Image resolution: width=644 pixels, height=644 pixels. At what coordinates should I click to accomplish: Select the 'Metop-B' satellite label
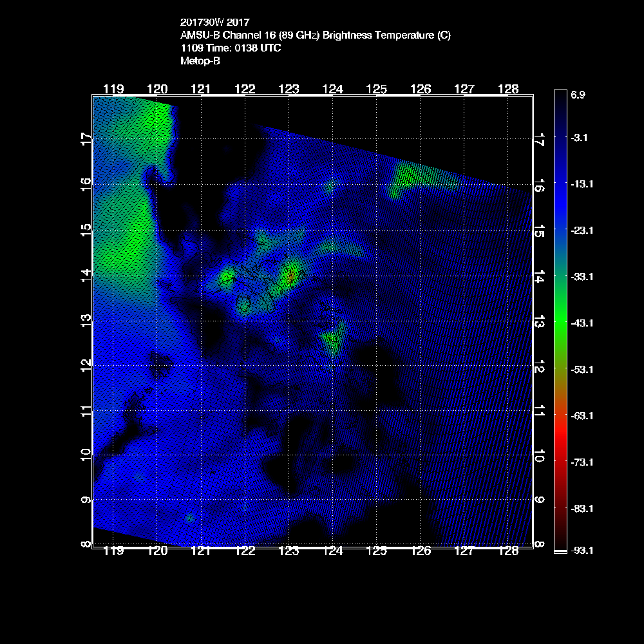point(200,61)
